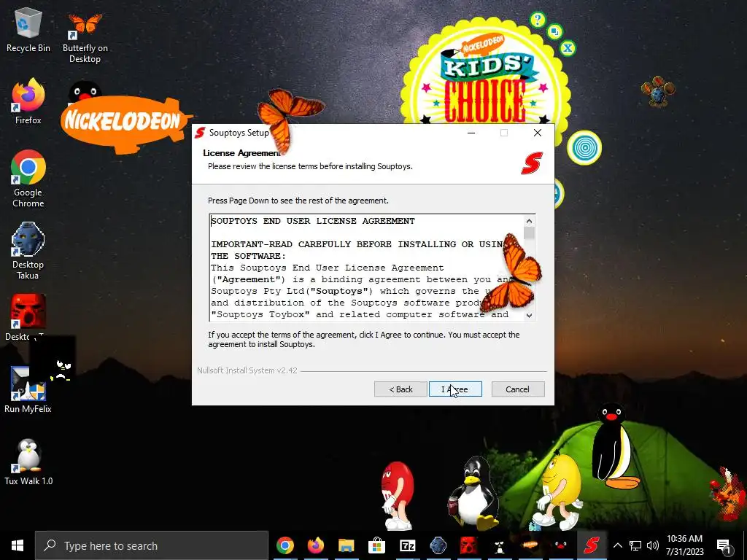Open the Windows Start menu

click(x=18, y=545)
